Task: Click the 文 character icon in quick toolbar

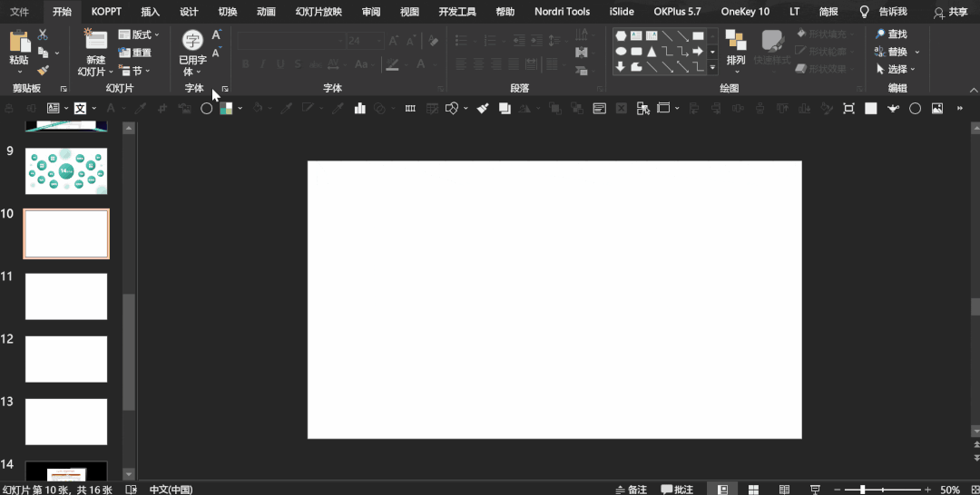Action: coord(80,108)
